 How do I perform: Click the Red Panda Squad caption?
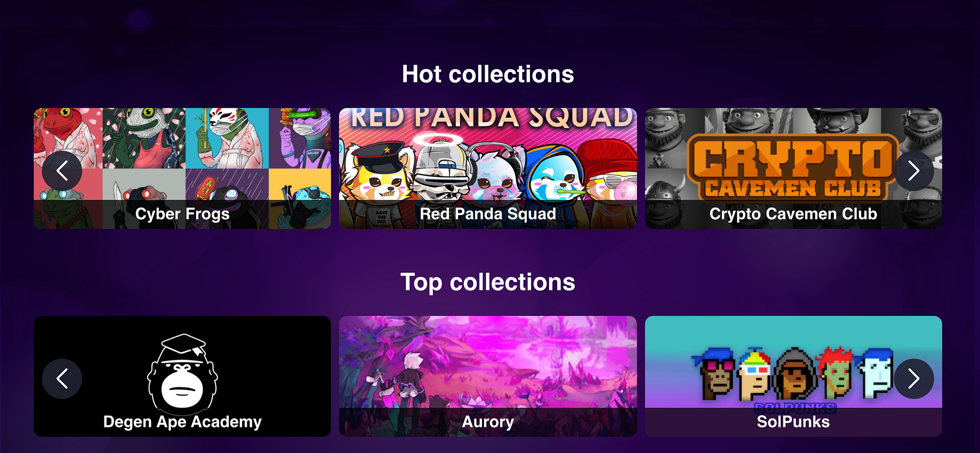click(x=488, y=214)
